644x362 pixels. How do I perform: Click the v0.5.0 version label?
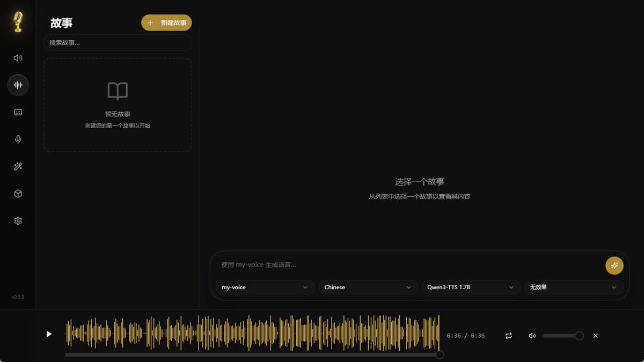point(18,297)
